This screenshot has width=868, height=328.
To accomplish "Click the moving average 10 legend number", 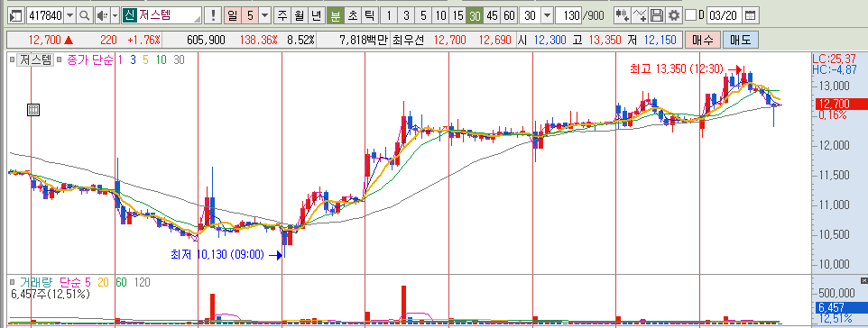I will click(162, 59).
